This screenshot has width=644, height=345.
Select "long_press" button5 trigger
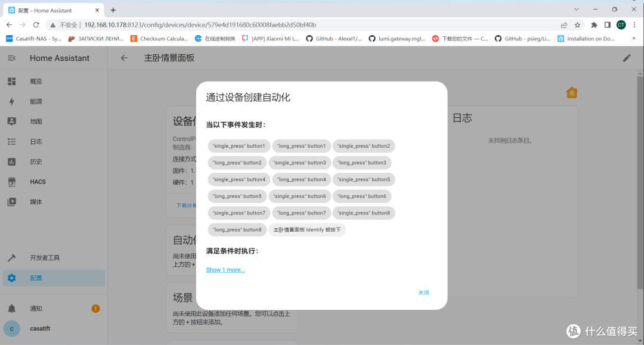point(237,197)
